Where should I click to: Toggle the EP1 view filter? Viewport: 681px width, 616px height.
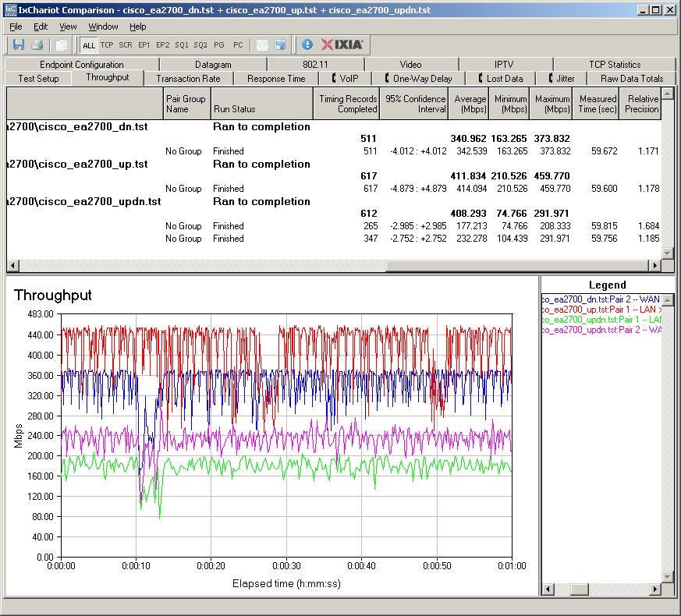[144, 44]
